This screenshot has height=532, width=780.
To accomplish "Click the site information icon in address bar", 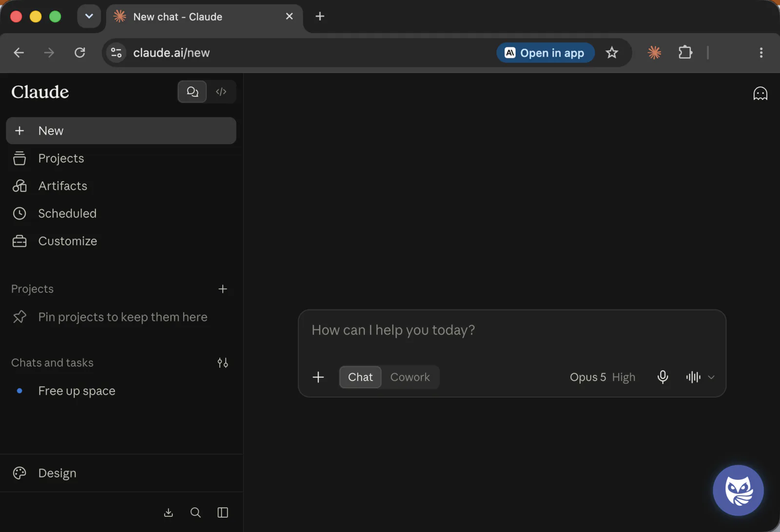I will 116,53.
